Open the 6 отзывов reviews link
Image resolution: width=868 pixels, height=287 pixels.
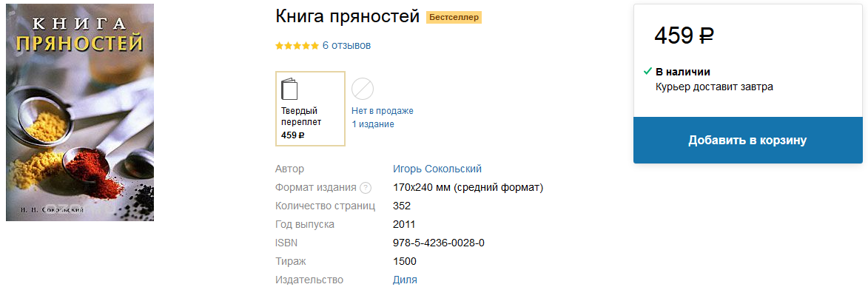[346, 45]
